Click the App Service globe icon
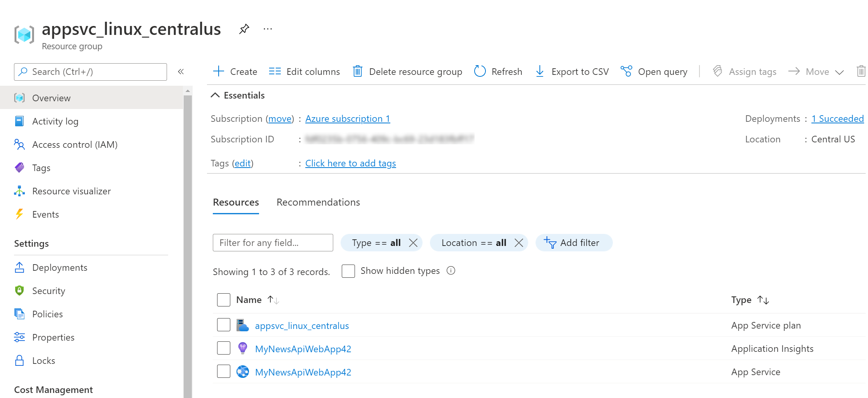Viewport: 868px width, 398px height. (243, 372)
